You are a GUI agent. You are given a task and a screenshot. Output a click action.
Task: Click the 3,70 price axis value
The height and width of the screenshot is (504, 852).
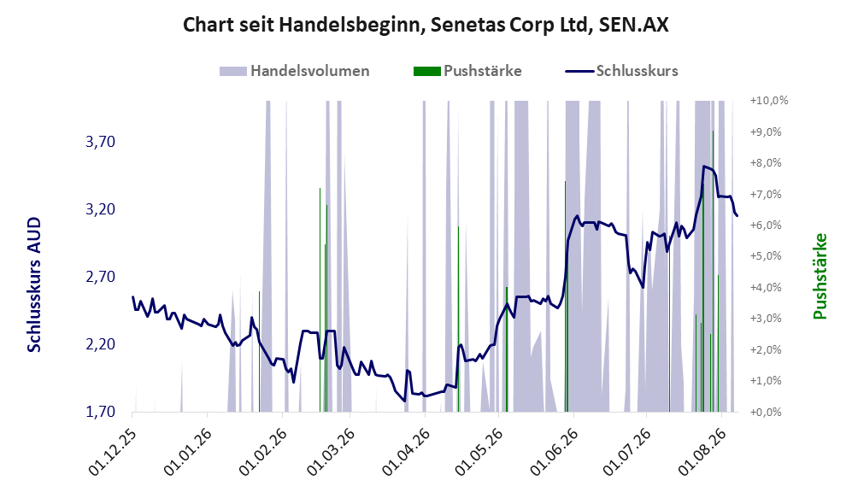coord(101,142)
